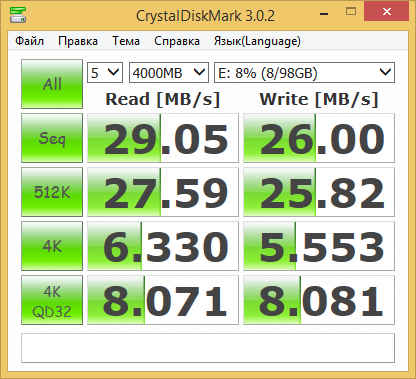Open the test size dropdown showing 4000MB
The width and height of the screenshot is (416, 379).
coord(169,72)
